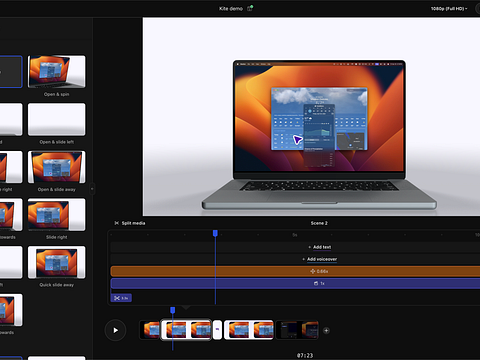Apply the Slide right animation
The height and width of the screenshot is (360, 480).
(57, 215)
